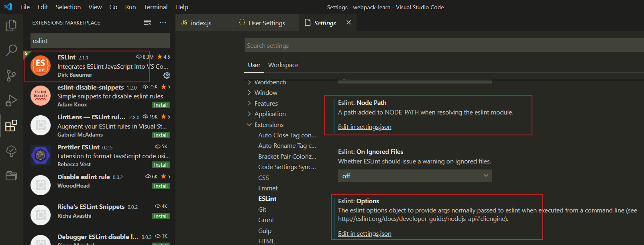Image resolution: width=644 pixels, height=245 pixels.
Task: Clear extensions search results icon
Action: [147, 22]
